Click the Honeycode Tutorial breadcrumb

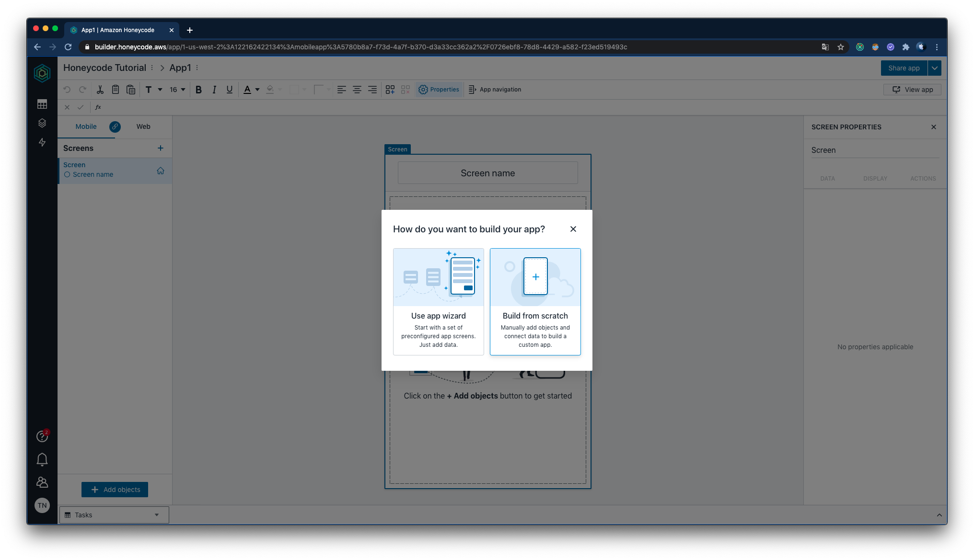104,68
